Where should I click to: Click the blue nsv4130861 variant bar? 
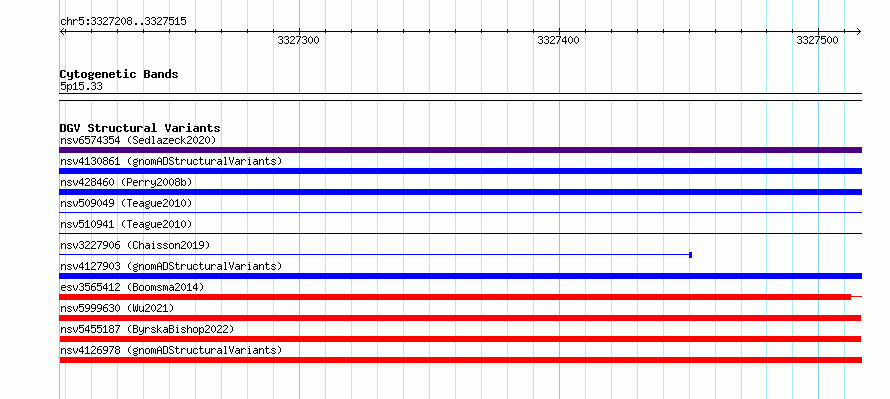[460, 171]
